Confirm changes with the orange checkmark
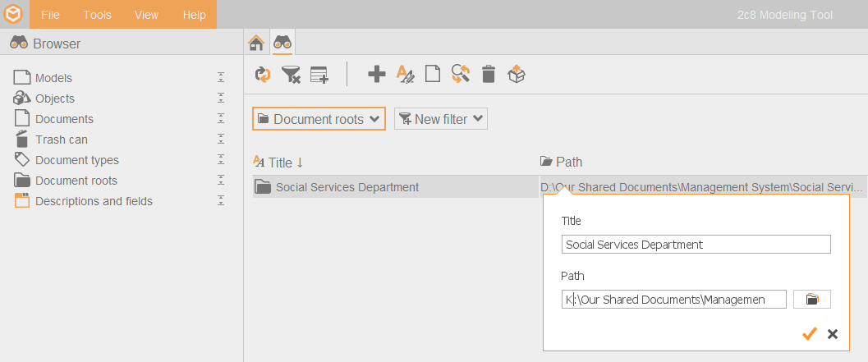868x362 pixels. click(810, 334)
